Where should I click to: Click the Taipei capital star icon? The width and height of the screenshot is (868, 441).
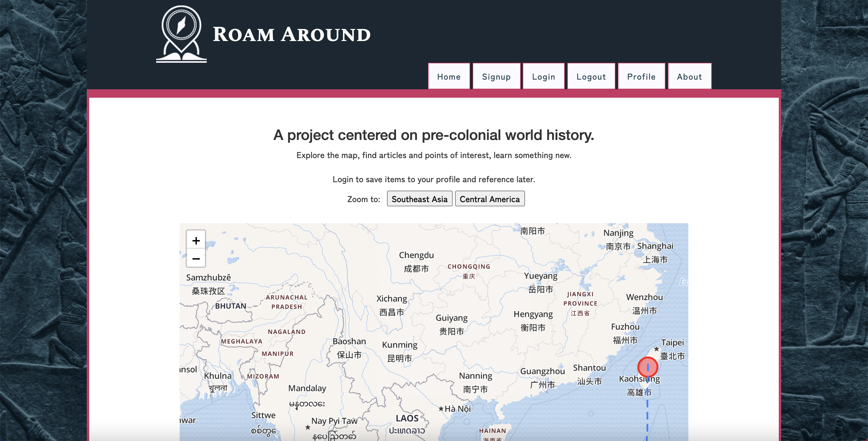coord(656,349)
